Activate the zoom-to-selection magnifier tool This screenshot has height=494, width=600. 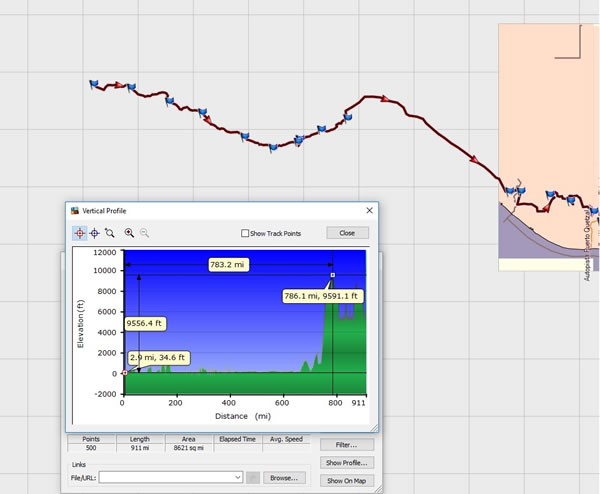[x=110, y=233]
